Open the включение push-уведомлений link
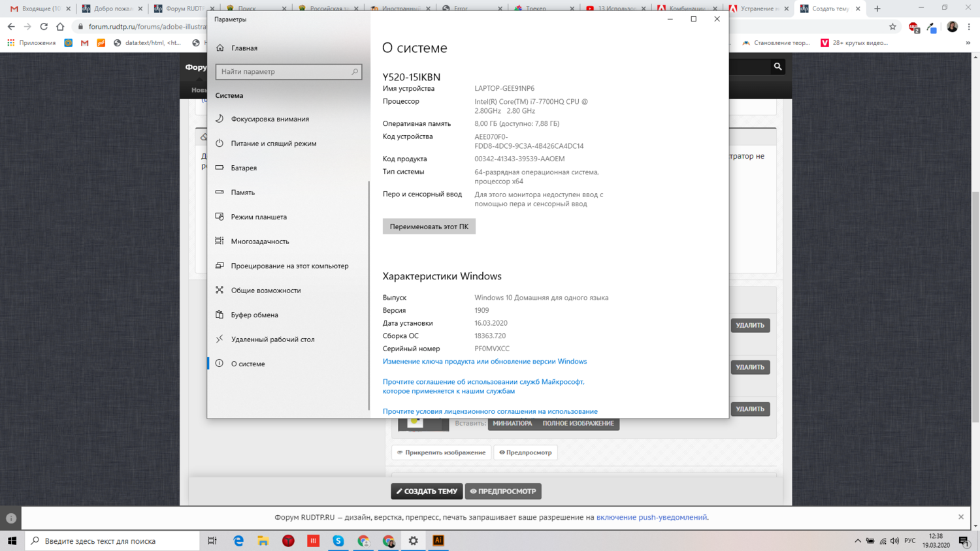Screen dimensions: 980x551 [x=651, y=518]
